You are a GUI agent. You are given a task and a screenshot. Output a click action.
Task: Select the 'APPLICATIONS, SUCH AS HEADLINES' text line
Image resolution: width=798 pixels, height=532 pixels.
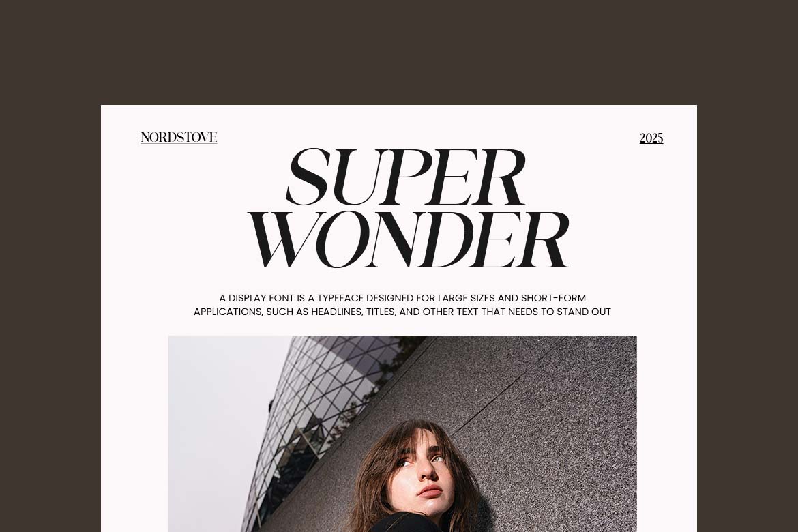coord(402,312)
